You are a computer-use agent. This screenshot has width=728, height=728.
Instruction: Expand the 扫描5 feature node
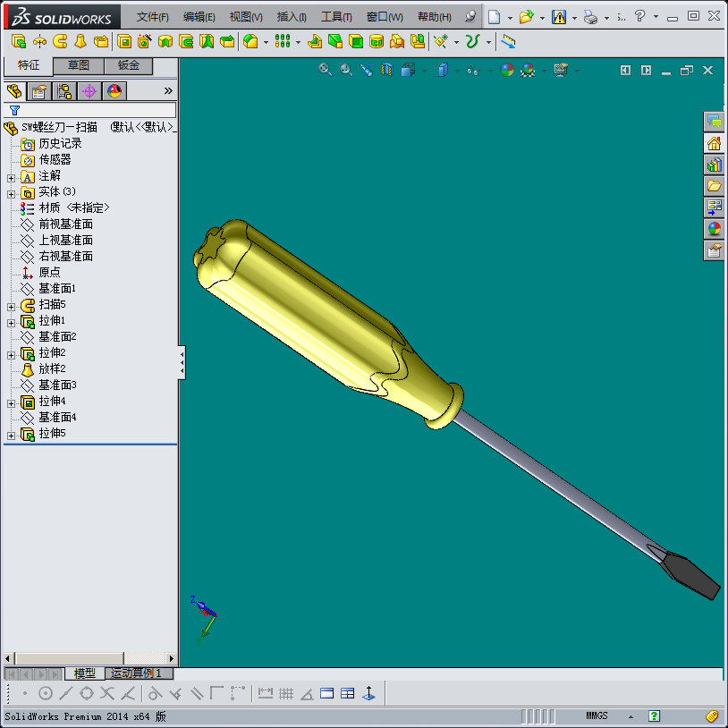[11, 307]
